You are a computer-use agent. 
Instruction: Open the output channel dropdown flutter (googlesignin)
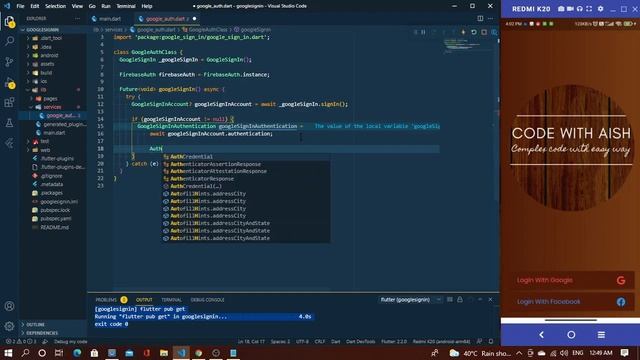pos(410,300)
